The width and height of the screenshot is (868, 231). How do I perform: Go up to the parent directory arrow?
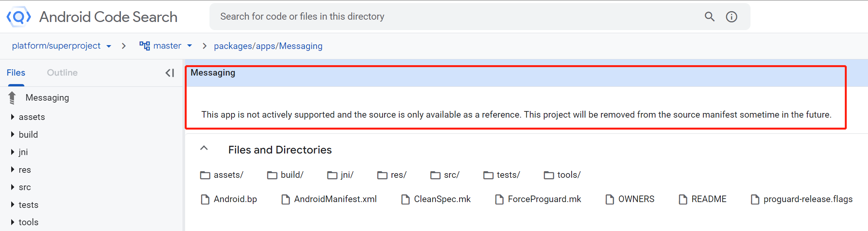pos(12,98)
